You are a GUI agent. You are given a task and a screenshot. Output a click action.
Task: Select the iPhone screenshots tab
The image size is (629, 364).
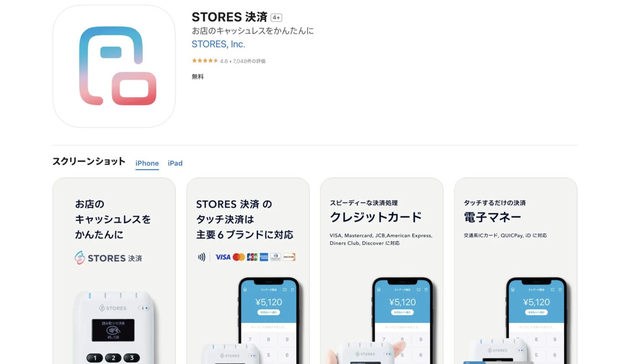(x=147, y=163)
